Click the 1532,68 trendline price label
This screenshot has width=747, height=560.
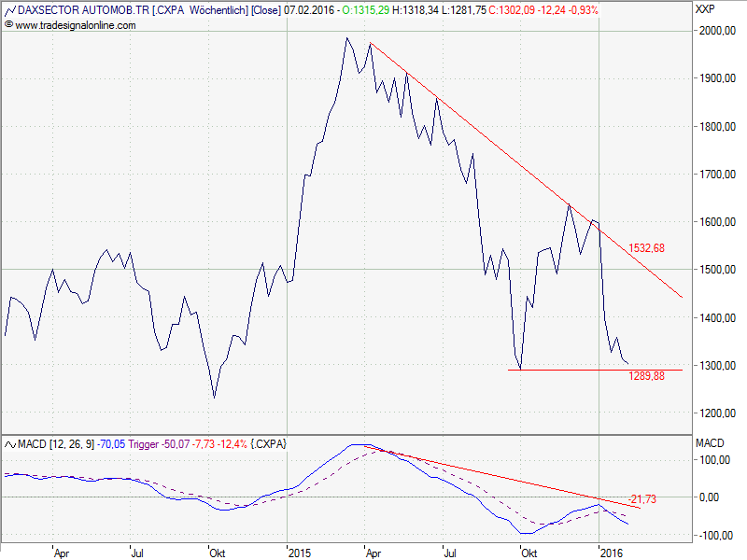(x=646, y=248)
